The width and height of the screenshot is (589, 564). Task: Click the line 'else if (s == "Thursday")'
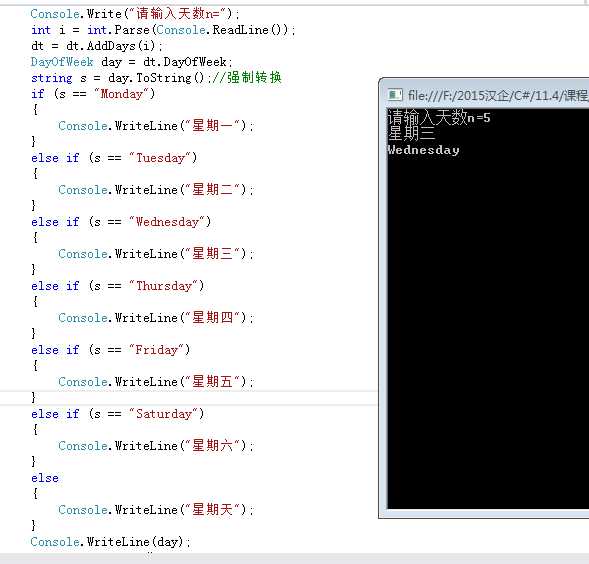coord(118,286)
